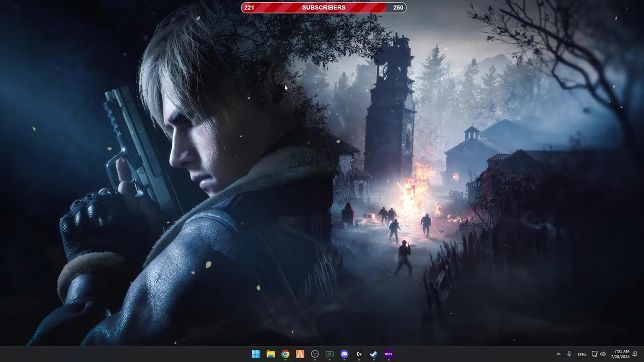This screenshot has width=644, height=362.
Task: Open the notification bell icon
Action: point(635,354)
